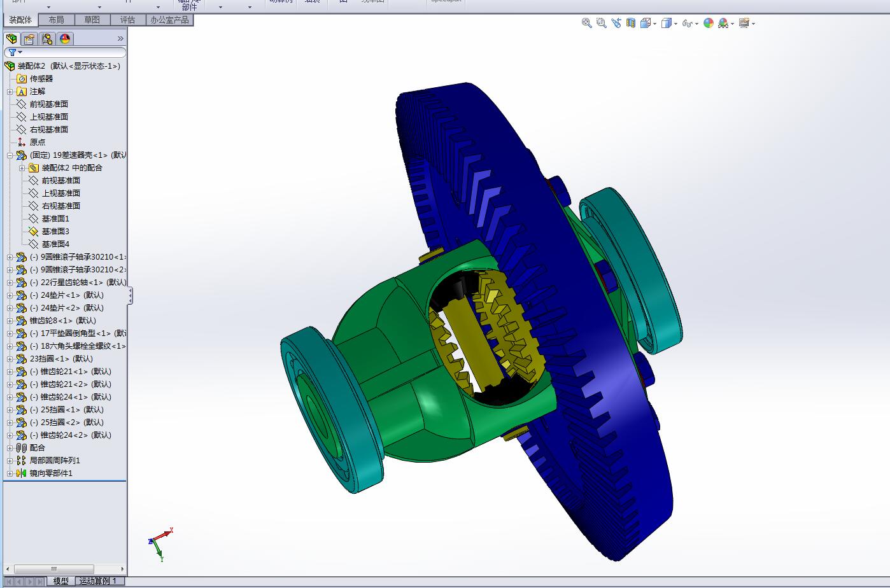Click the 注解 annotation icon
Image resolution: width=890 pixels, height=588 pixels.
point(22,92)
